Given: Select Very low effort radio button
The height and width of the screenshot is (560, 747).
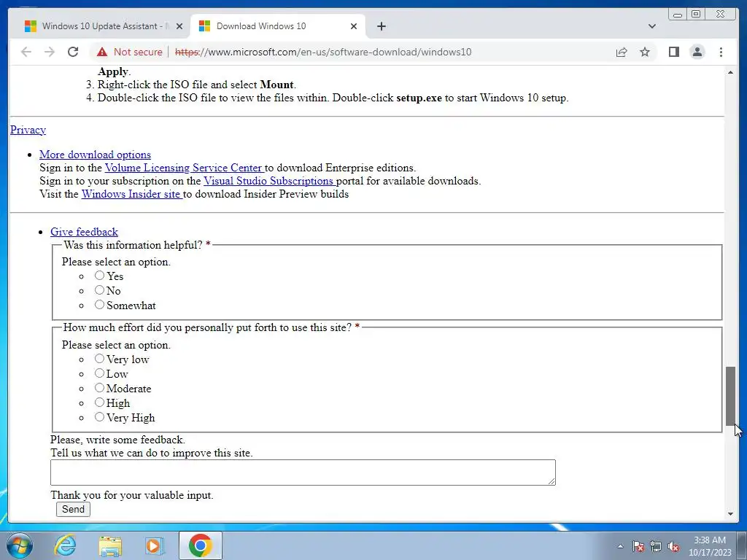Looking at the screenshot, I should coord(99,359).
